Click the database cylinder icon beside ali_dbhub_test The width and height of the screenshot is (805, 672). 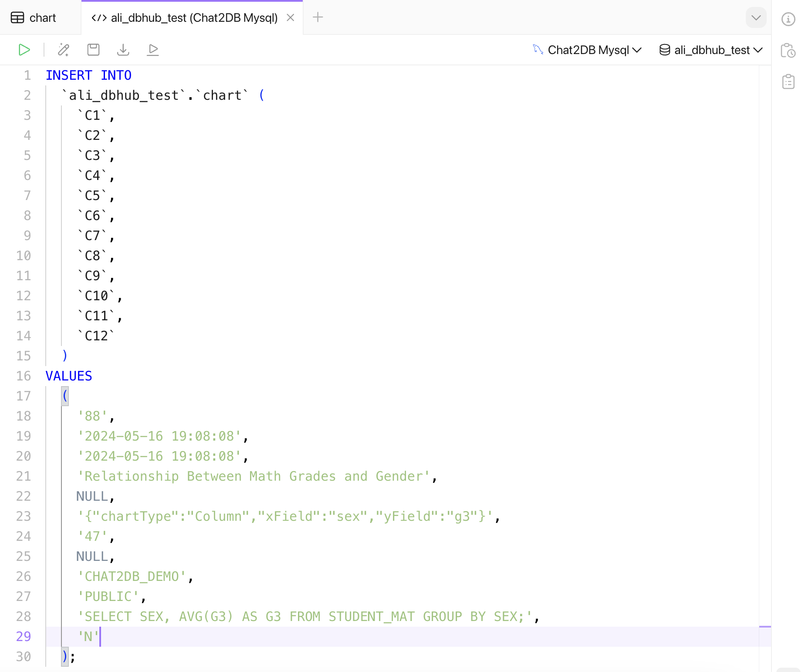665,50
